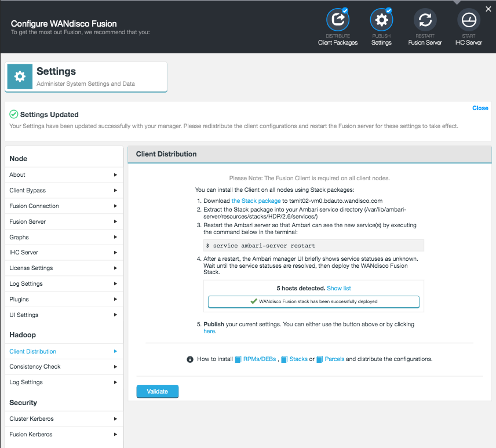Open License Settings
The height and width of the screenshot is (448, 496).
point(64,268)
